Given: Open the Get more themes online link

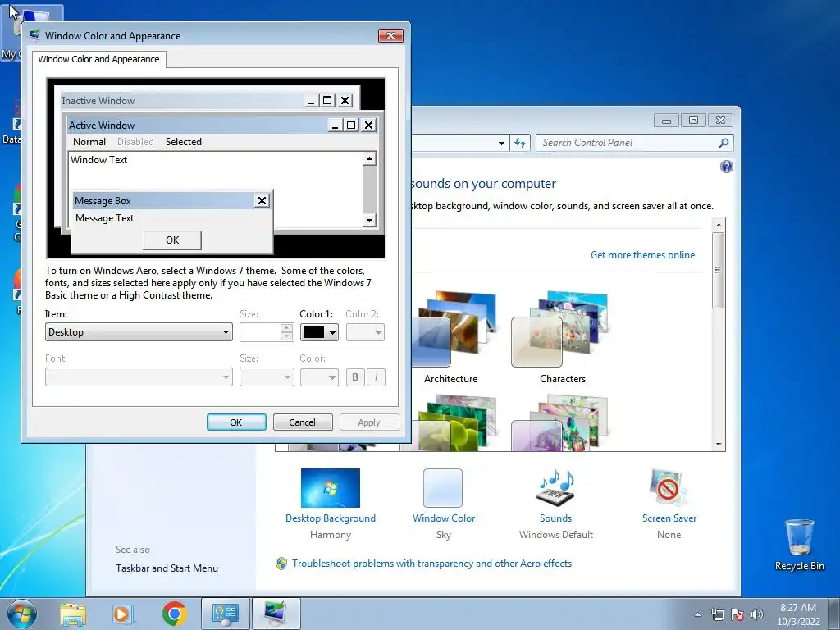Looking at the screenshot, I should pyautogui.click(x=642, y=255).
